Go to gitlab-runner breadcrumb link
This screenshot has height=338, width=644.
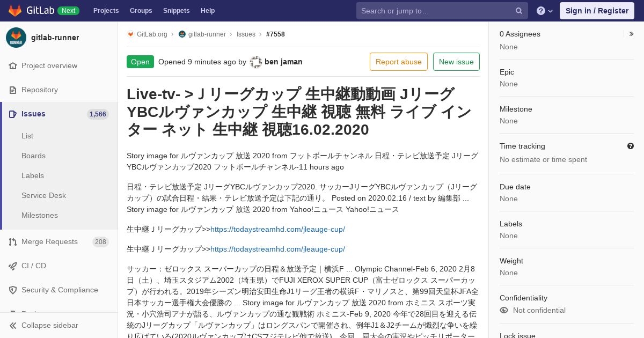(x=207, y=34)
